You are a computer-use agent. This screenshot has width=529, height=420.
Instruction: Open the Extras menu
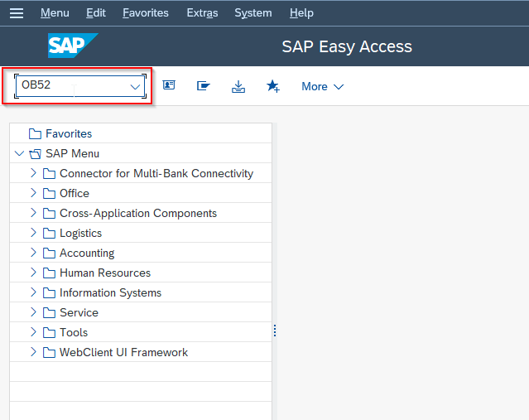tap(202, 12)
